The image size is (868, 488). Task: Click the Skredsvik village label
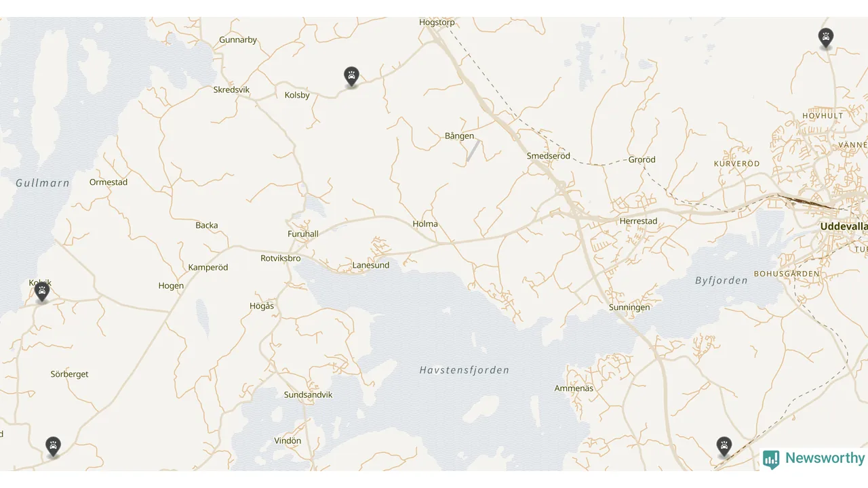click(231, 89)
